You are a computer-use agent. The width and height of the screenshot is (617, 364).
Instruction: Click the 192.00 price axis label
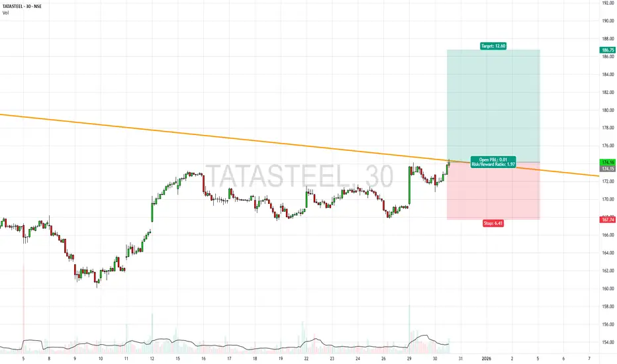[608, 3]
